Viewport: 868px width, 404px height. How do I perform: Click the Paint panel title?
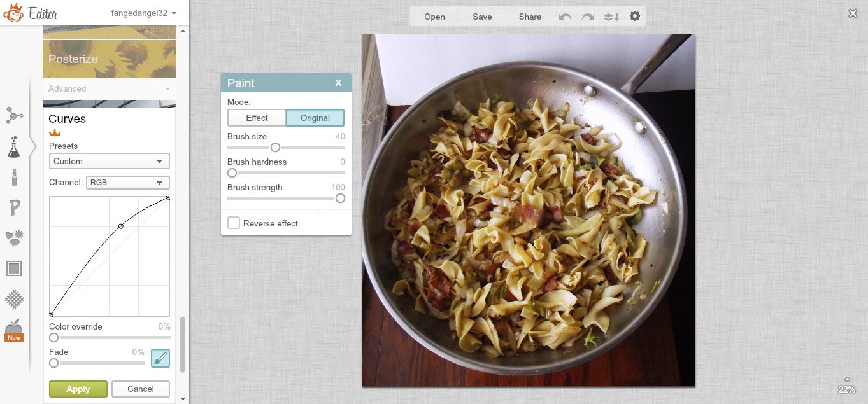pyautogui.click(x=241, y=83)
